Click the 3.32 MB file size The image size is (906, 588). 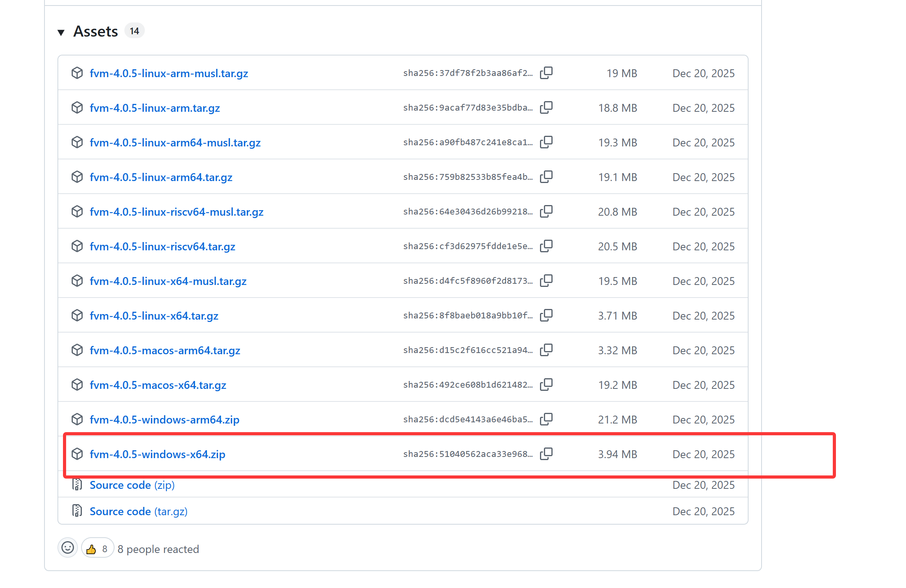coord(618,350)
